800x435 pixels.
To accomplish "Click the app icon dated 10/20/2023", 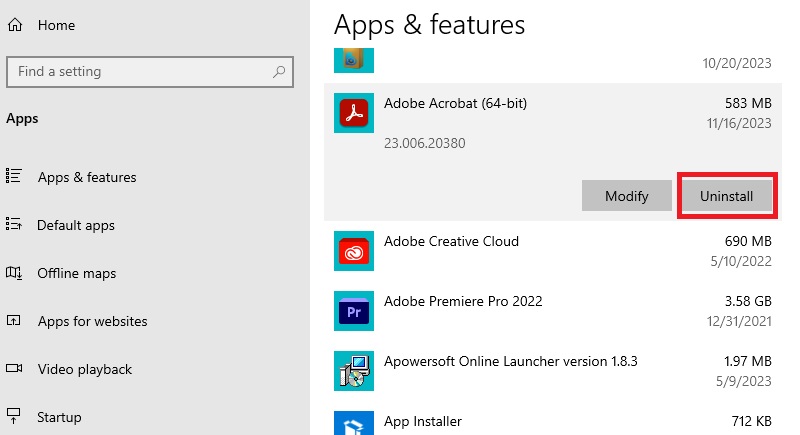I will (x=354, y=60).
